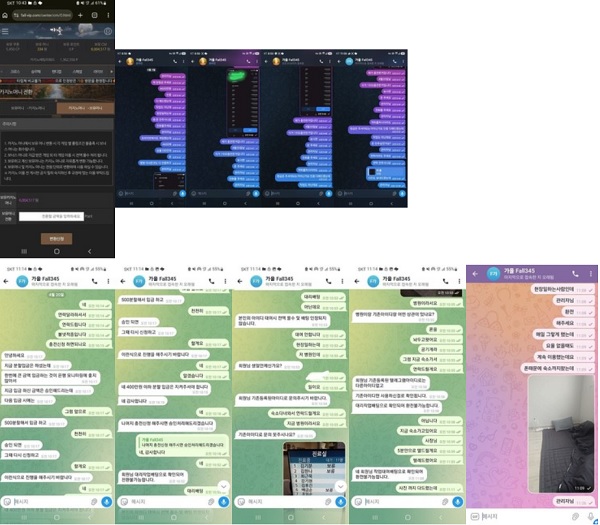600x525 pixels.
Task: Expand category bar with right arrow
Action: pos(111,72)
